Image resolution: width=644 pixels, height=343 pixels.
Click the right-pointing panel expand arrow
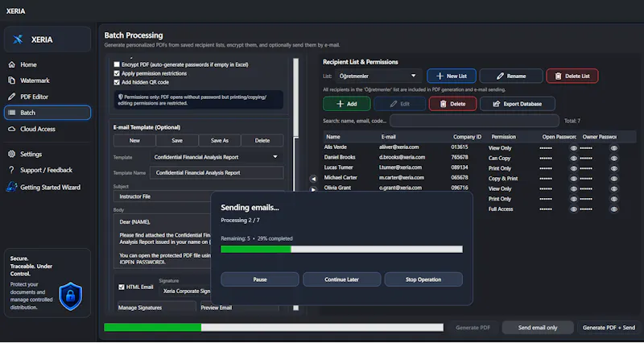(x=313, y=189)
